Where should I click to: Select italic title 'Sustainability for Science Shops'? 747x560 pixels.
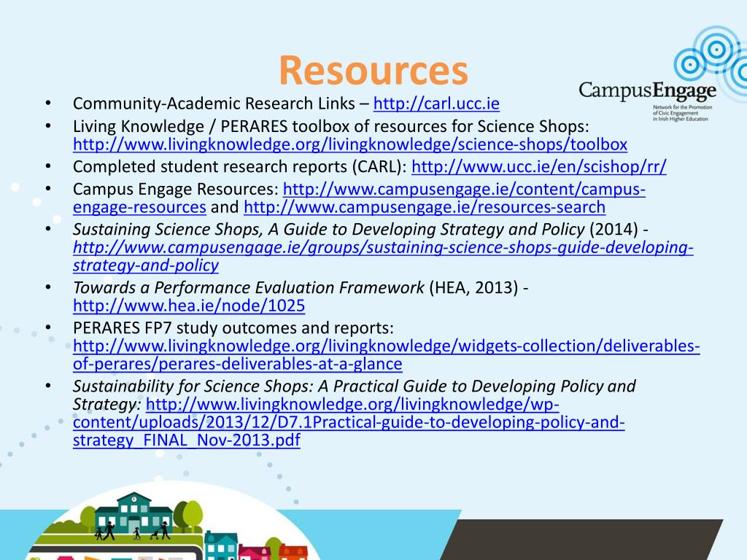tap(192, 386)
